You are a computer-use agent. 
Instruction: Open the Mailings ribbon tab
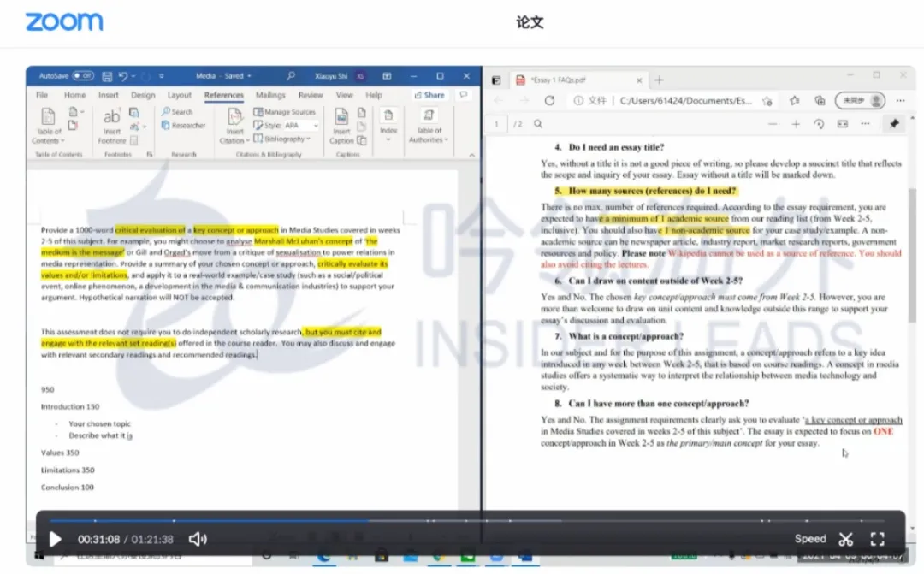pos(270,96)
